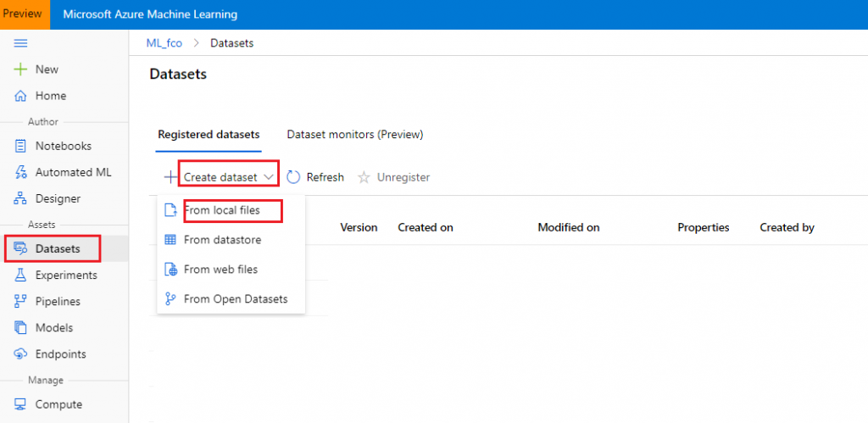Click the Pipelines icon in sidebar
This screenshot has height=423, width=868.
21,301
